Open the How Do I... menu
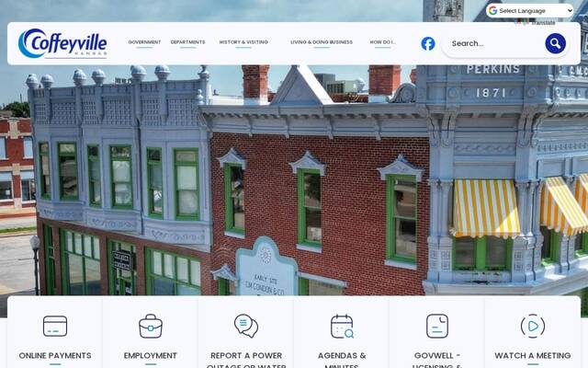The image size is (588, 368). tap(382, 42)
